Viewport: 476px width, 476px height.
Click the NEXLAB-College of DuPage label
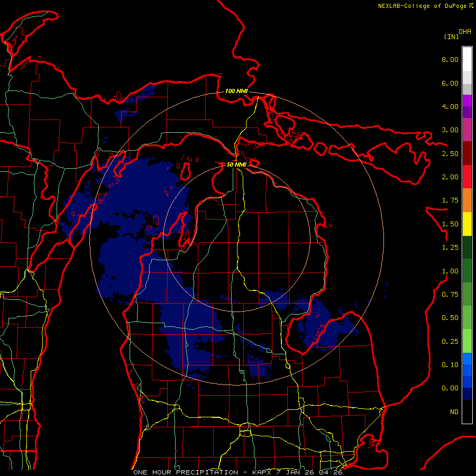[423, 6]
